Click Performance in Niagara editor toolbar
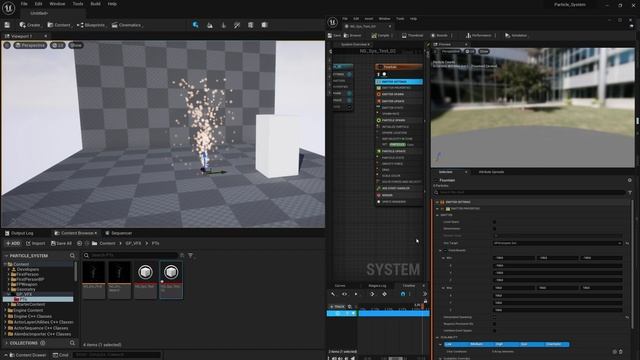Screen dimensions: 640x360 [x=479, y=36]
